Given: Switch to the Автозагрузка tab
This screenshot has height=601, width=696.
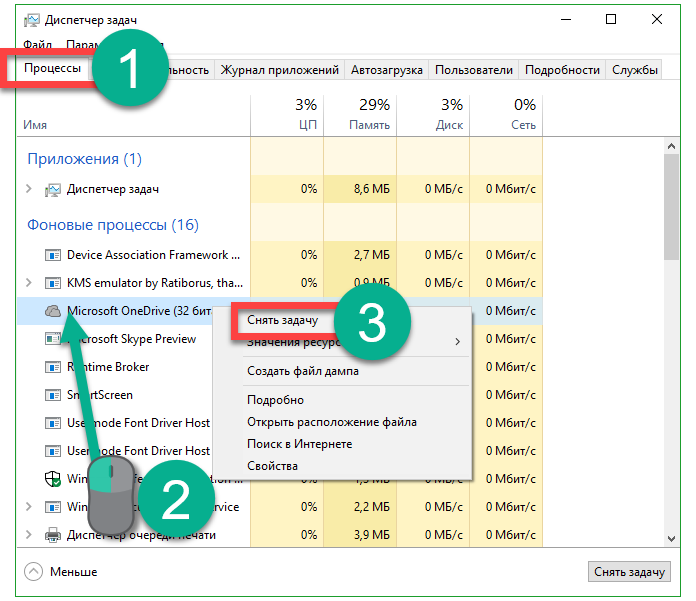Looking at the screenshot, I should coord(387,70).
